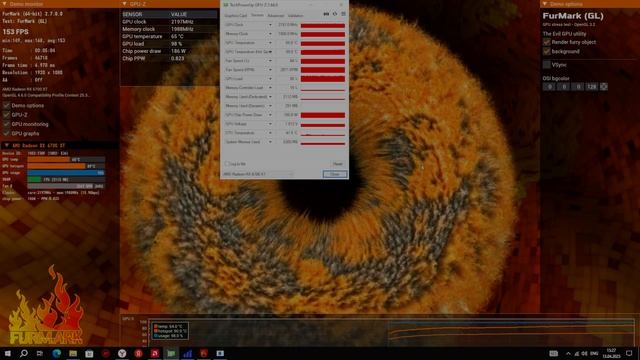Click the Reset button in GPU-Z
640x360 pixels.
point(338,164)
